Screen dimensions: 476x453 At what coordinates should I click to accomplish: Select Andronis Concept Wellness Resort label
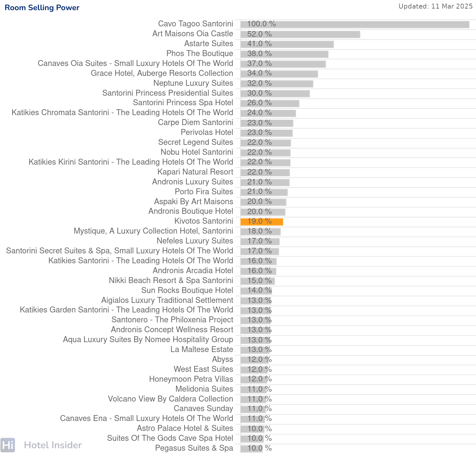pos(172,330)
